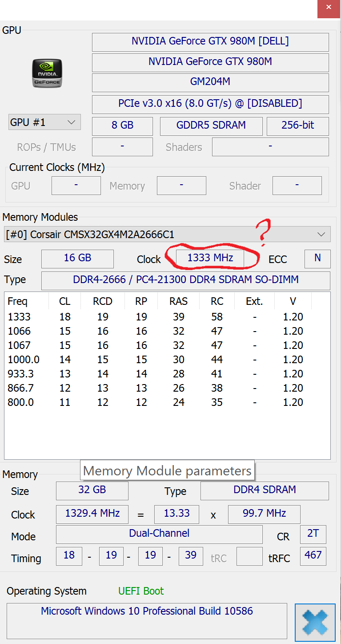Click the Windows 10 Professional Build 10586 field
The width and height of the screenshot is (341, 644).
147,621
